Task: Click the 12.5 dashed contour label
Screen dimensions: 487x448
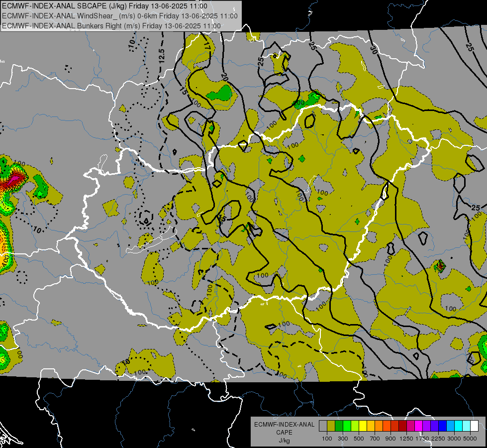Action: pos(161,56)
